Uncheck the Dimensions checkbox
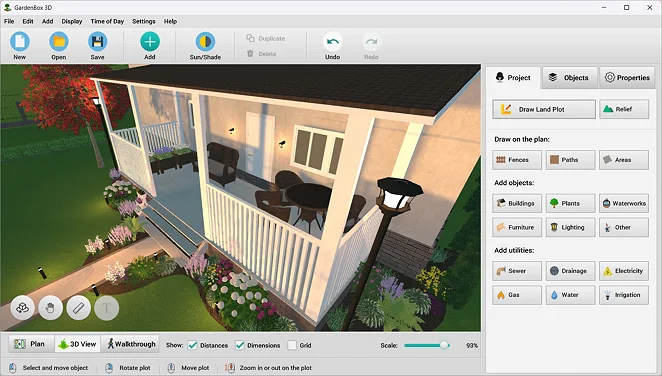Image resolution: width=662 pixels, height=376 pixels. point(240,345)
